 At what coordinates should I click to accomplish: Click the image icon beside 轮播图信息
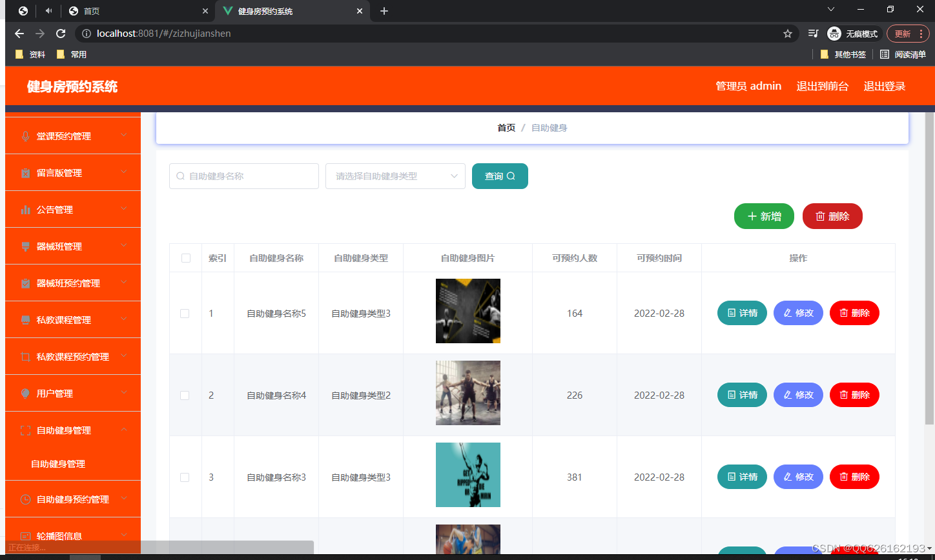[x=26, y=536]
